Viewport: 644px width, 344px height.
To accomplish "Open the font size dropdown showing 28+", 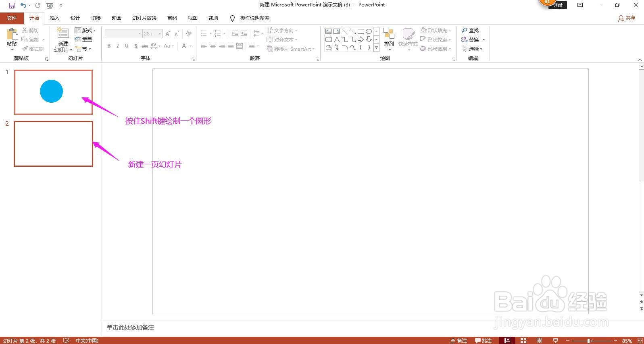I will pyautogui.click(x=153, y=33).
